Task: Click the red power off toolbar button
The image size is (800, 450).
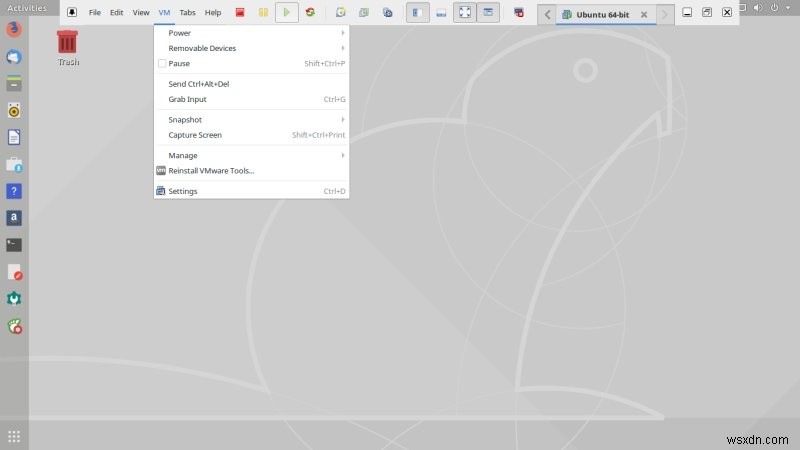Action: point(240,12)
